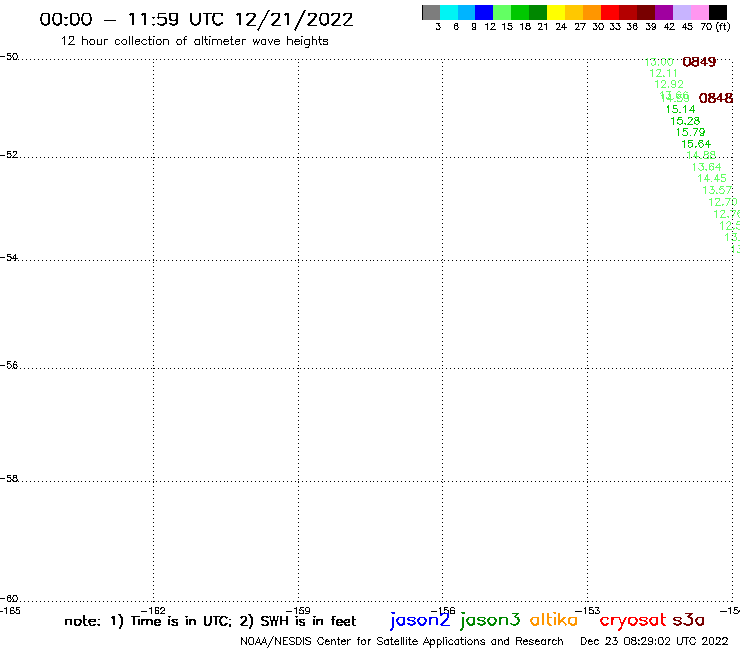740x650 pixels.
Task: Click the gray swatch in the color legend
Action: (x=431, y=12)
